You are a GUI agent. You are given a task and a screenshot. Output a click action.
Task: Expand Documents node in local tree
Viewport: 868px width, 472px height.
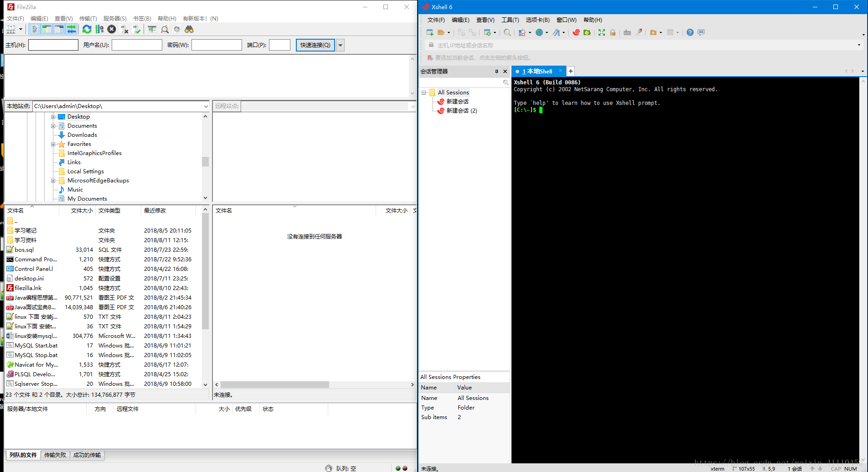pos(53,126)
